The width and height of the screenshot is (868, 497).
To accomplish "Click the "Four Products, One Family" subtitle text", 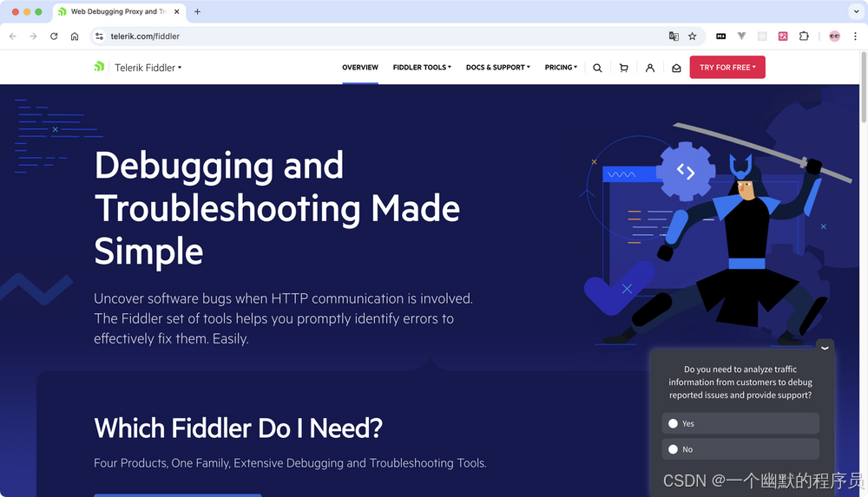I will 290,462.
